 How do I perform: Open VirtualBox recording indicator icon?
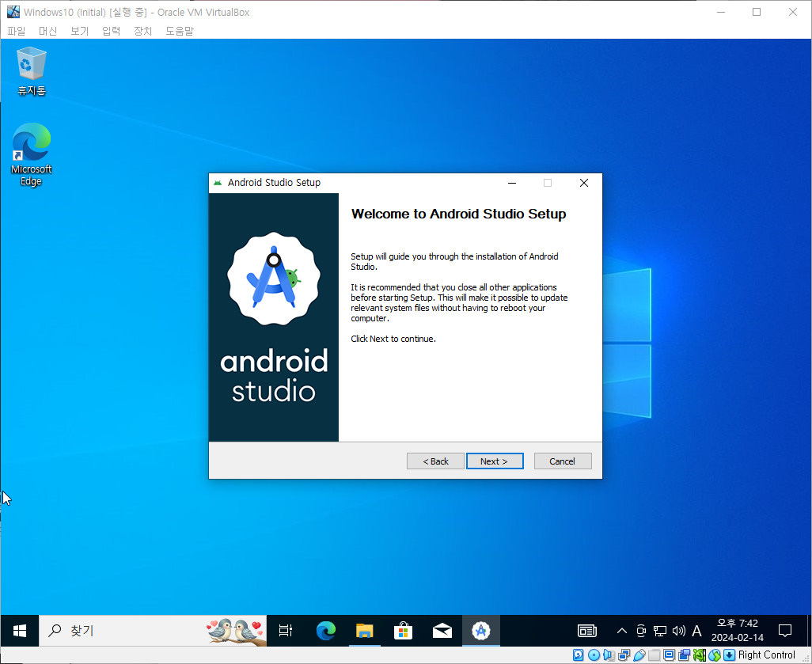pos(684,655)
